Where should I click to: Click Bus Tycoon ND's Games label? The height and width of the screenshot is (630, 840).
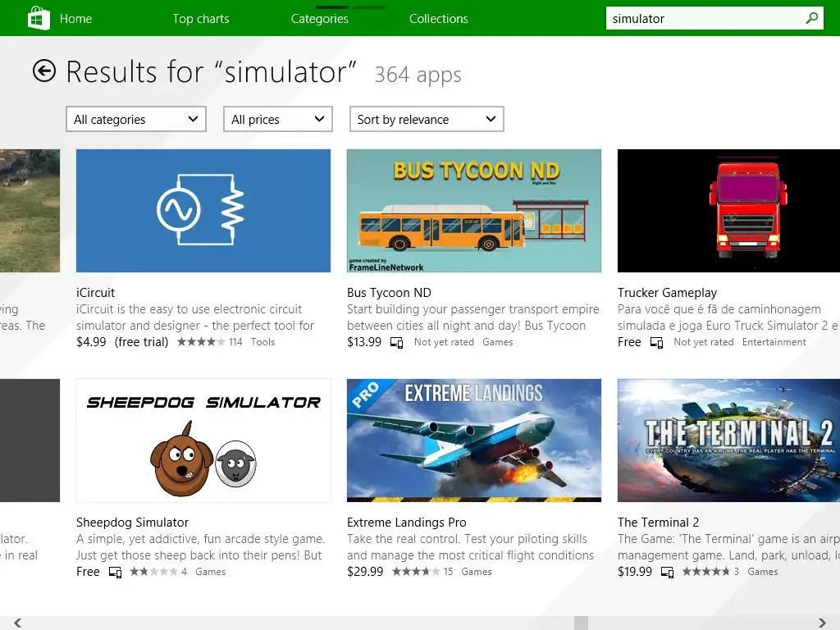click(x=498, y=342)
